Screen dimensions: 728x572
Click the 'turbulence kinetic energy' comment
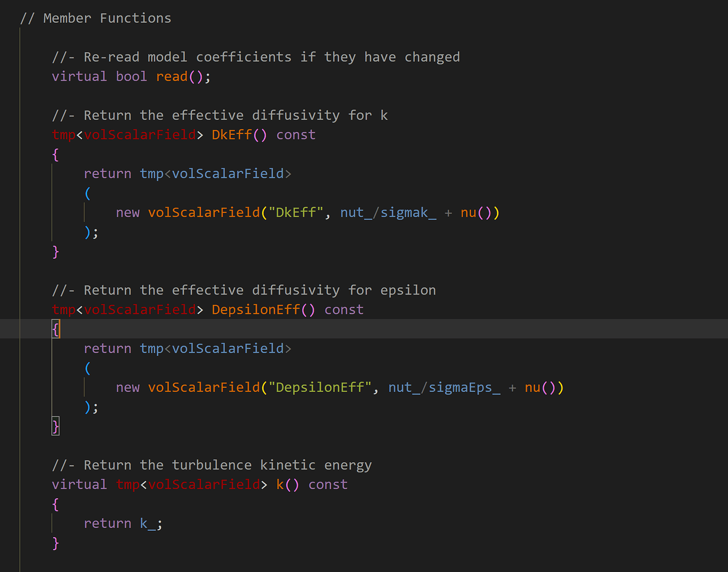[x=212, y=466]
